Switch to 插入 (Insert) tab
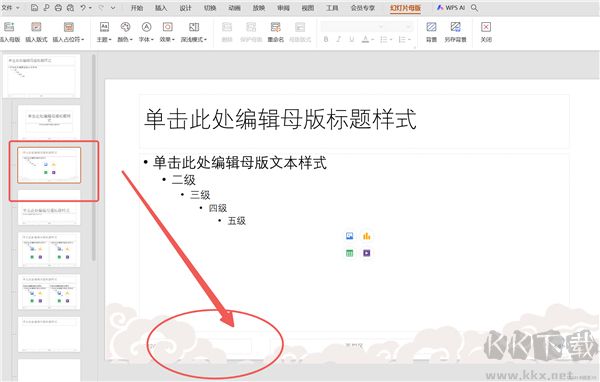This screenshot has height=382, width=600. point(161,8)
